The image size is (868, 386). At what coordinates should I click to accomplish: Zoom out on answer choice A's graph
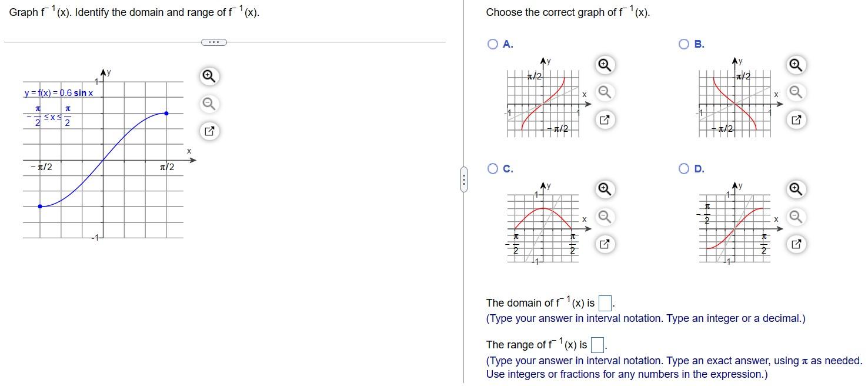[x=604, y=92]
